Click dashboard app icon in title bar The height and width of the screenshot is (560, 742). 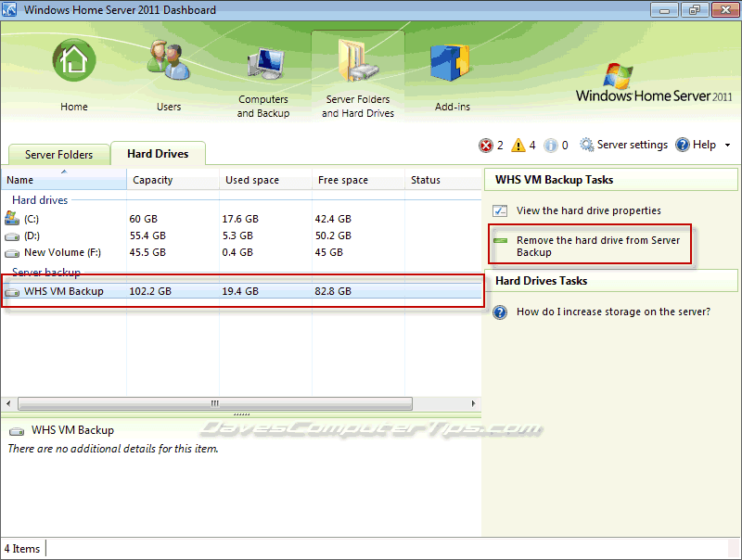tap(9, 9)
